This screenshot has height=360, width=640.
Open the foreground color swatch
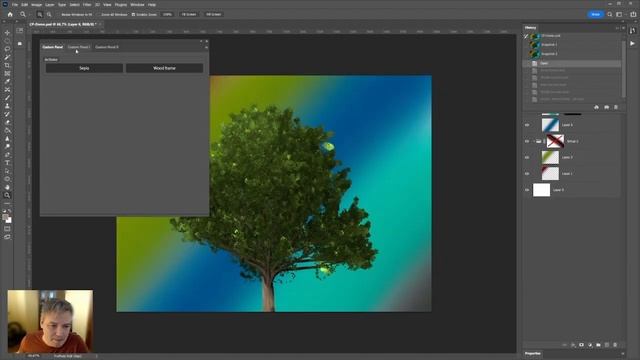click(5, 217)
